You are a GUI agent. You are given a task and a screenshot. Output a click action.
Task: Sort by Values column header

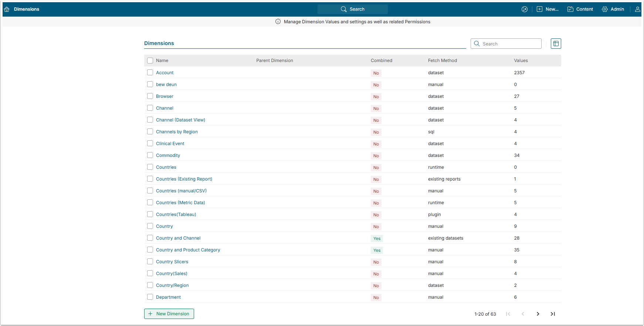[x=521, y=61]
